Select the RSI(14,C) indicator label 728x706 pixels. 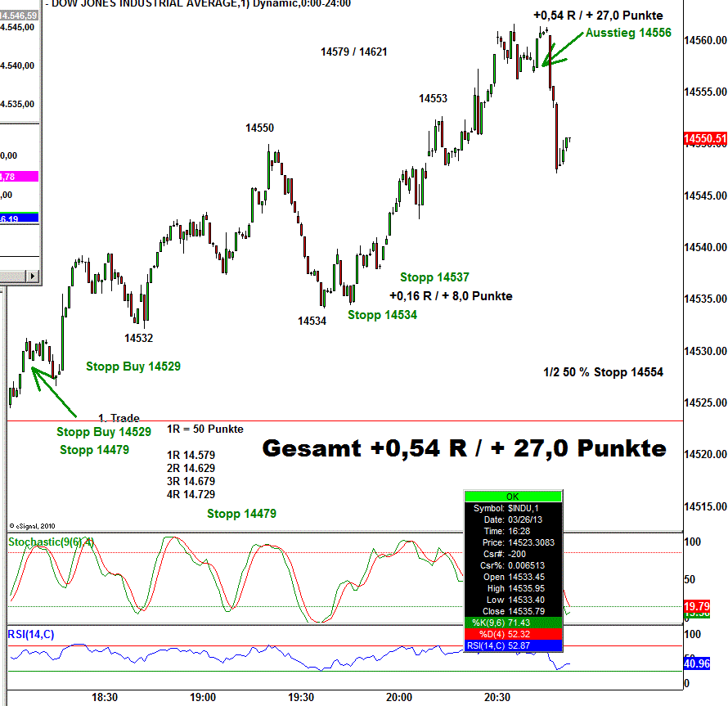tap(31, 632)
